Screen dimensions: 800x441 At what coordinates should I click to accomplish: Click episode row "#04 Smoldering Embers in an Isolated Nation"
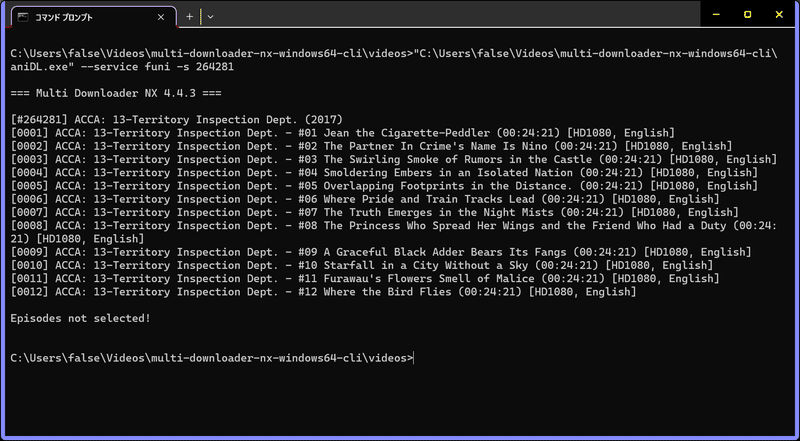pos(384,173)
